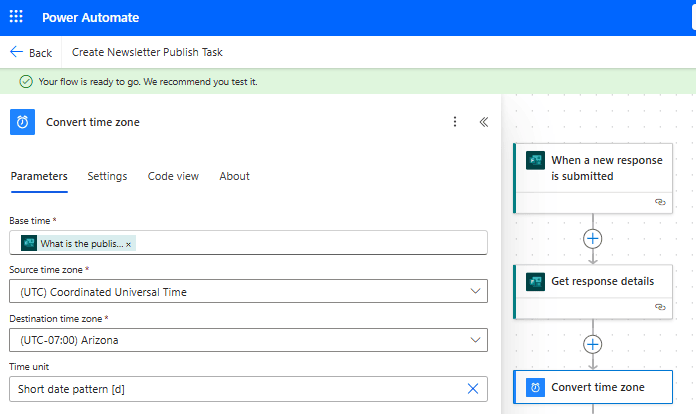Open the Destination time zone Arizona dropdown
The height and width of the screenshot is (414, 696).
(248, 340)
